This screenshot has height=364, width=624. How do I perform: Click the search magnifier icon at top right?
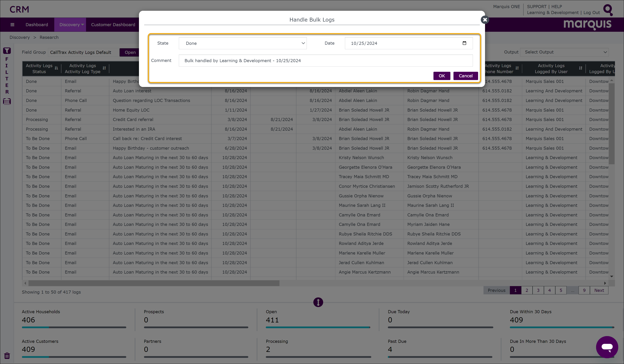coord(608,10)
